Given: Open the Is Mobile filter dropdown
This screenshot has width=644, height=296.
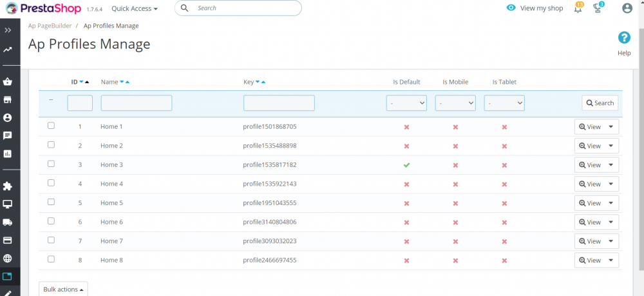Looking at the screenshot, I should 455,103.
